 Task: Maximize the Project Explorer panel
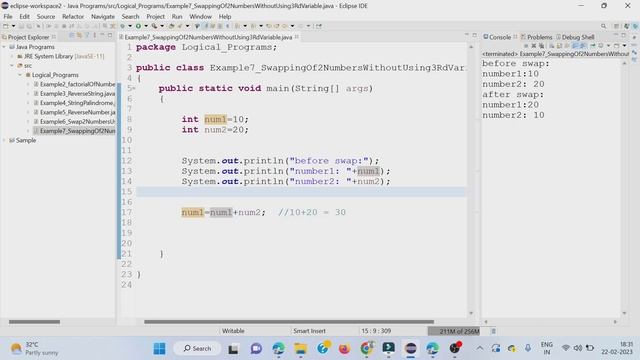click(x=110, y=36)
